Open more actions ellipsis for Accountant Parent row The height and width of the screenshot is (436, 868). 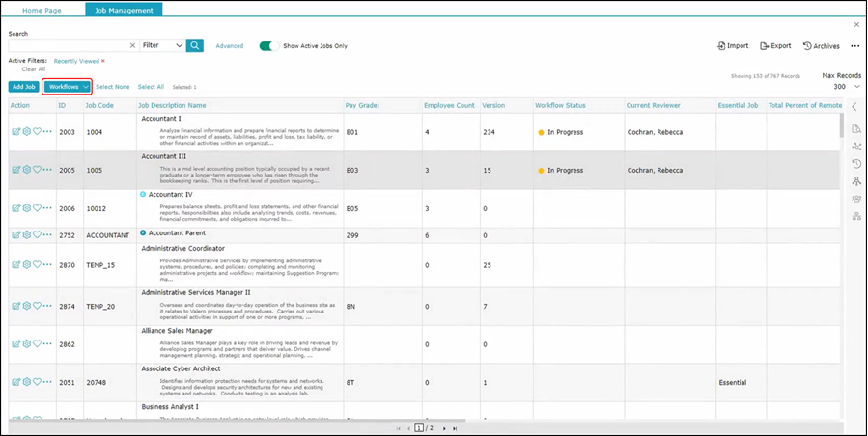click(47, 234)
